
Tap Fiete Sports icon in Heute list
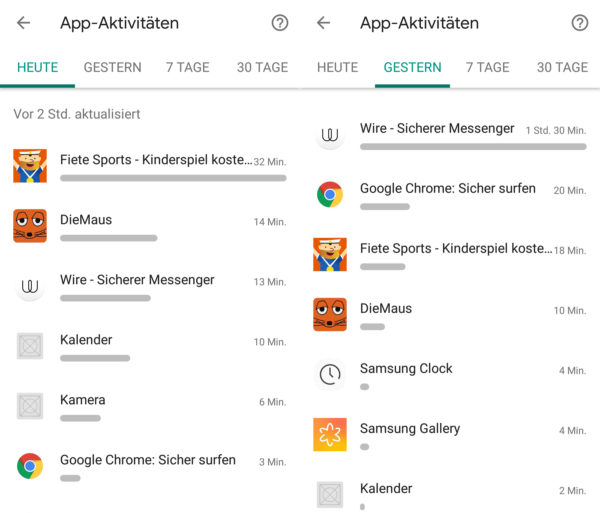[30, 166]
